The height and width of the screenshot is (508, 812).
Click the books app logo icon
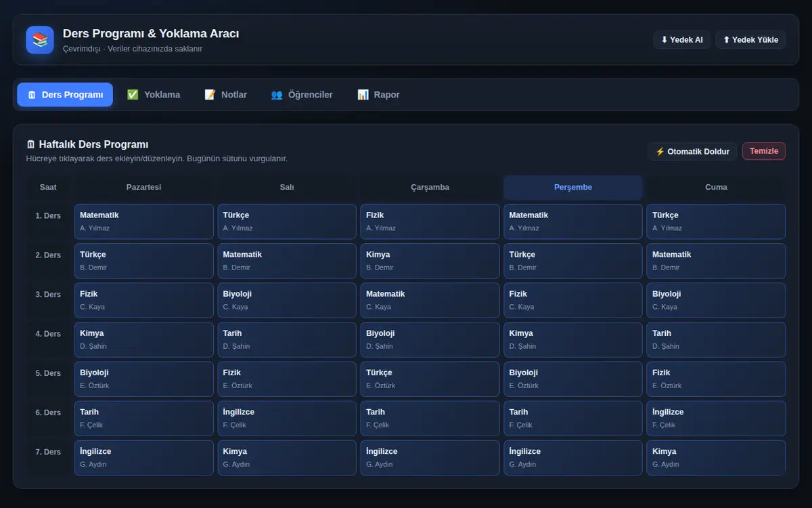click(x=40, y=40)
